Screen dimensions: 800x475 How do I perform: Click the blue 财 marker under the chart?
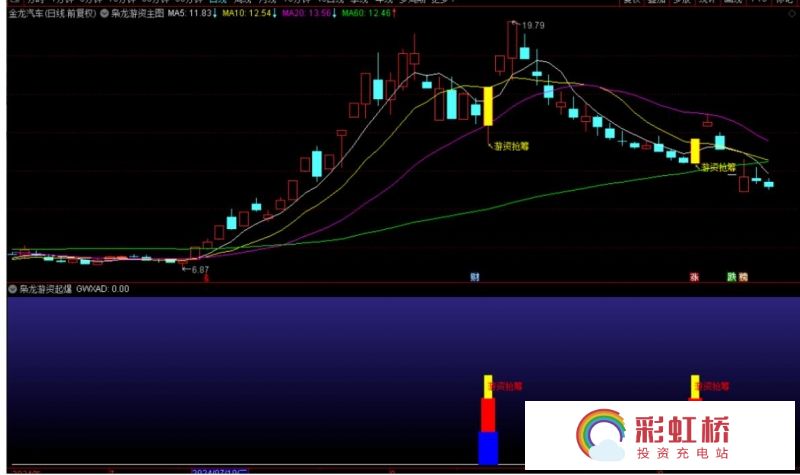point(474,275)
